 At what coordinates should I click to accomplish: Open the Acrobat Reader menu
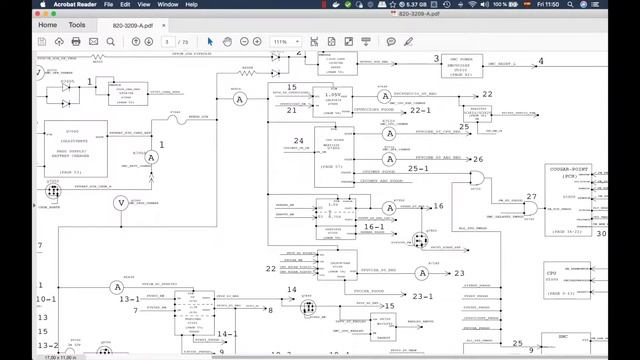75,4
